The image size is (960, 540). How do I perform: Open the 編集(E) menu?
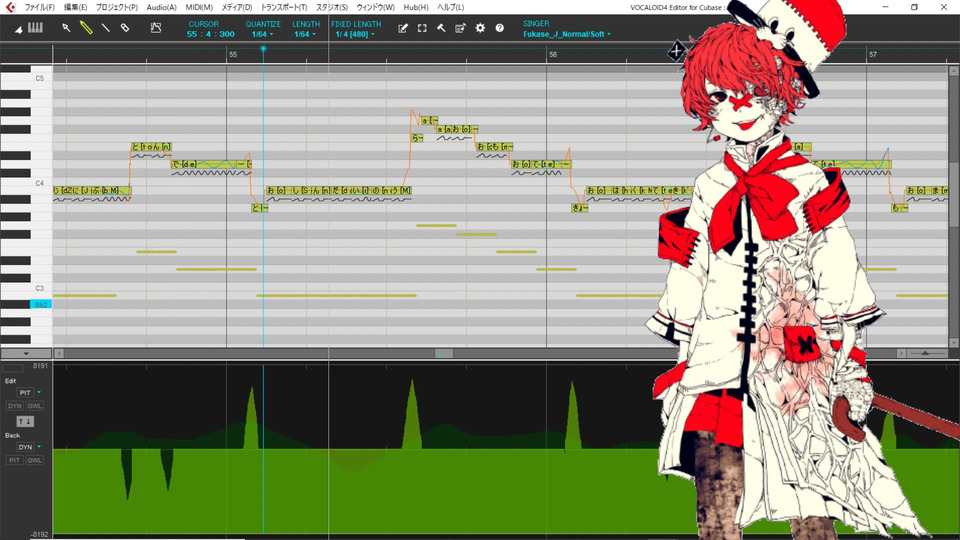pos(75,7)
